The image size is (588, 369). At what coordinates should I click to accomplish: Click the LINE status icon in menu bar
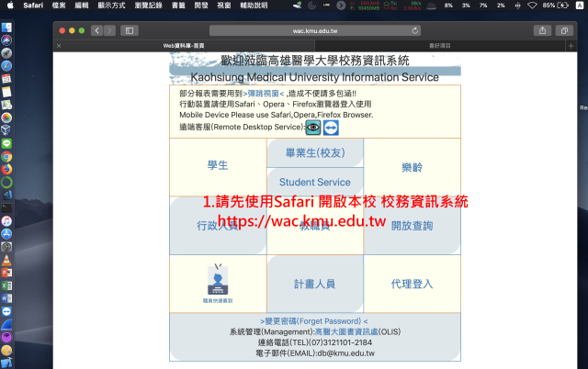tap(326, 6)
